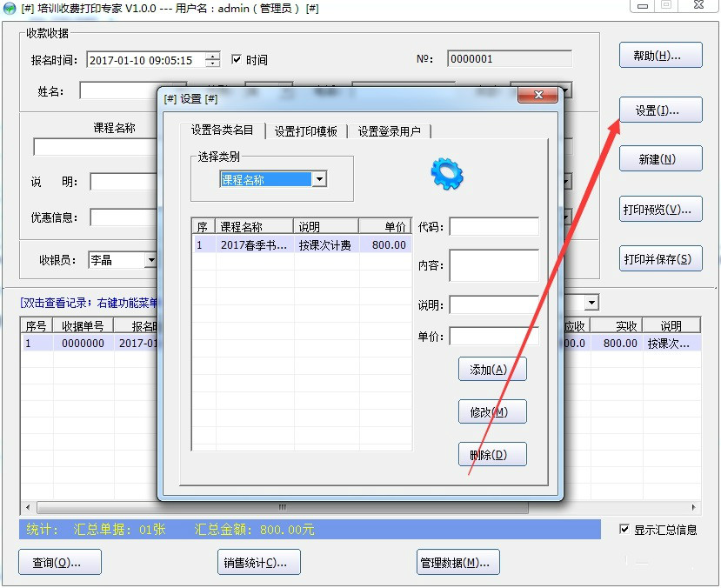Click the № receipt number field
The image size is (721, 588).
509,59
